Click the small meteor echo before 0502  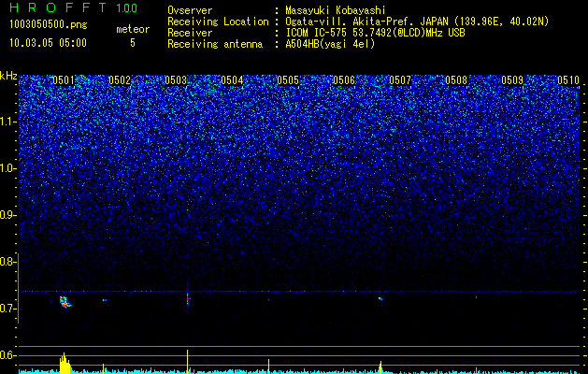(x=105, y=300)
